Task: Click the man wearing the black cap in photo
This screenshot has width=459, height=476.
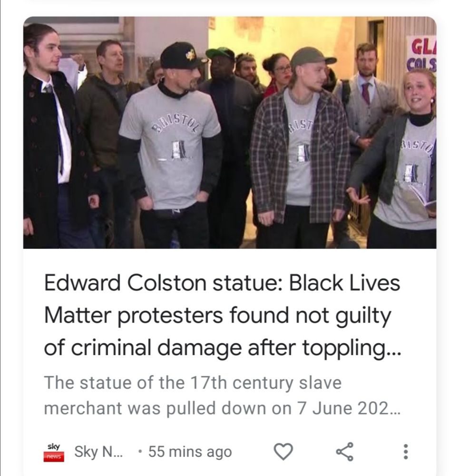Action: point(172,146)
